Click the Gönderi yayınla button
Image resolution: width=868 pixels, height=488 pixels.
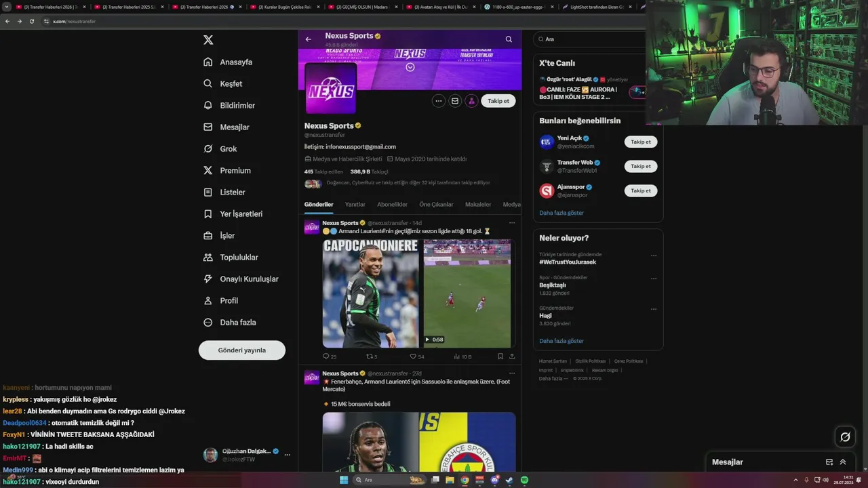click(x=242, y=350)
